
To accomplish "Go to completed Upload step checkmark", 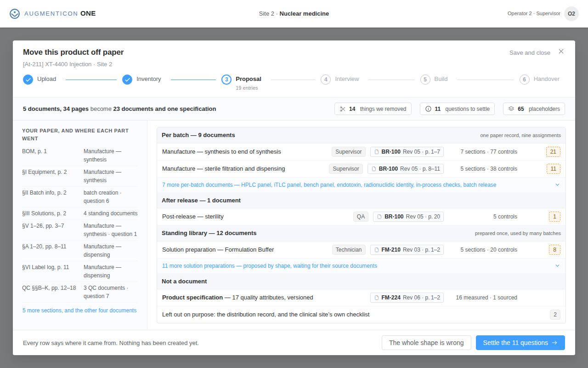I will 28,80.
